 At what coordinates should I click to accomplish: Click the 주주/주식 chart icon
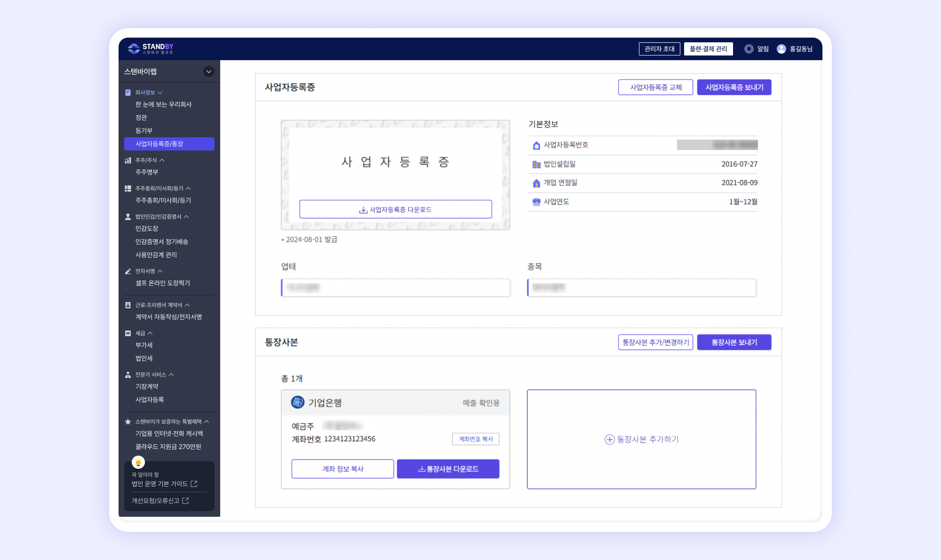click(x=128, y=160)
